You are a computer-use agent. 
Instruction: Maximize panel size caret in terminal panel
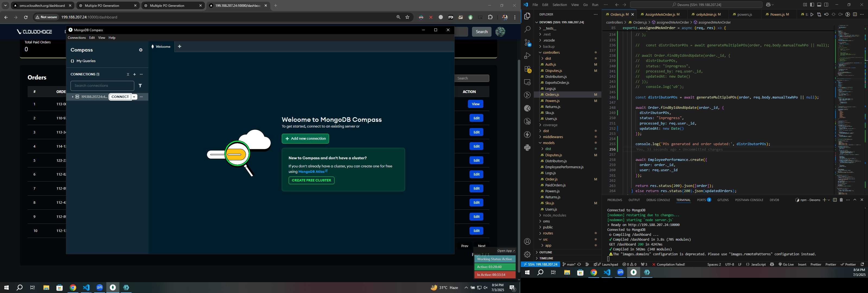click(x=855, y=200)
